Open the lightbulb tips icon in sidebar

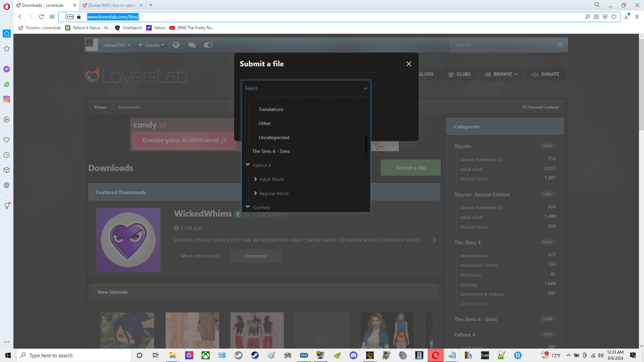pyautogui.click(x=7, y=206)
